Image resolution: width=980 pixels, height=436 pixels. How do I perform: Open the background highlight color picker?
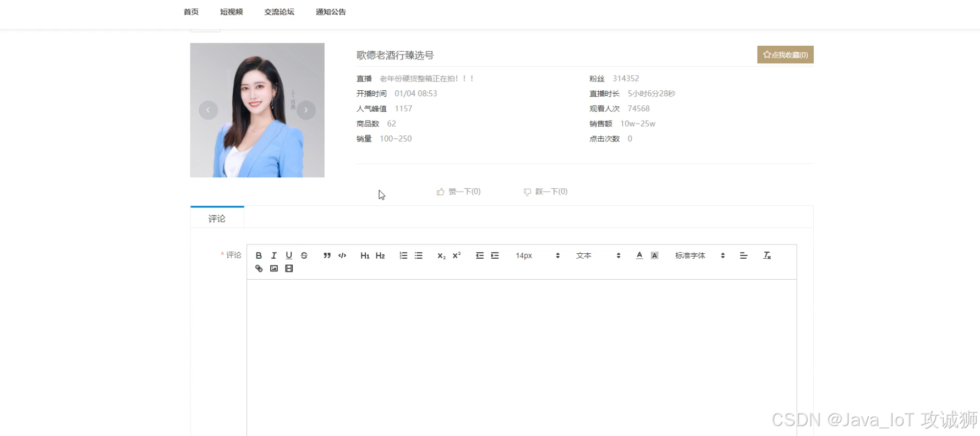coord(655,255)
